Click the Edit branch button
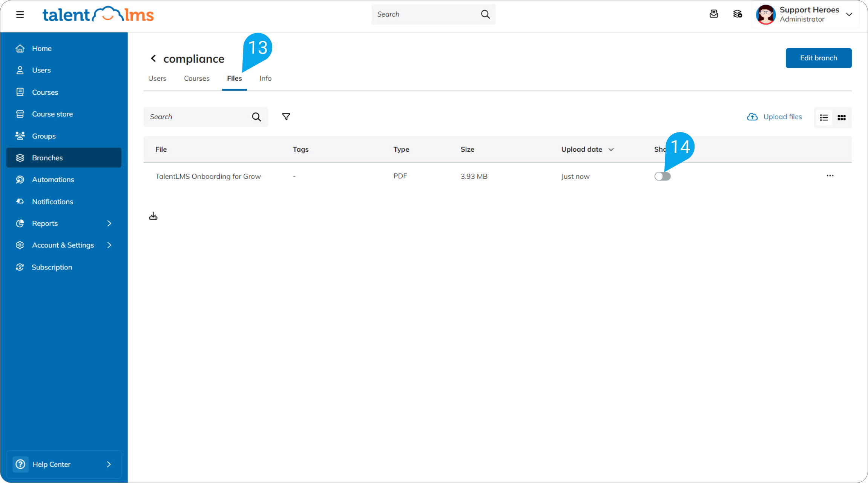This screenshot has height=483, width=868. [819, 58]
